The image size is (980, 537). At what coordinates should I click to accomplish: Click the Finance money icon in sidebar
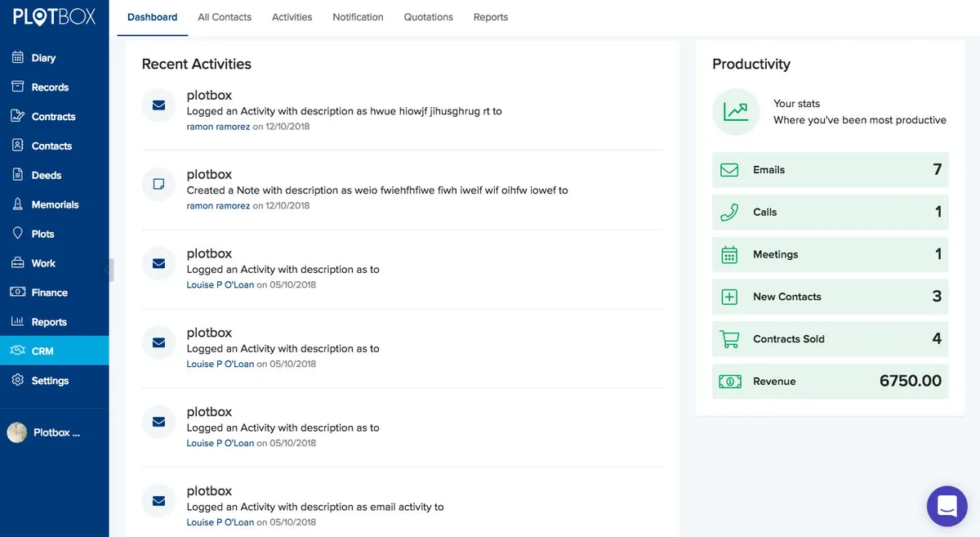pos(17,293)
